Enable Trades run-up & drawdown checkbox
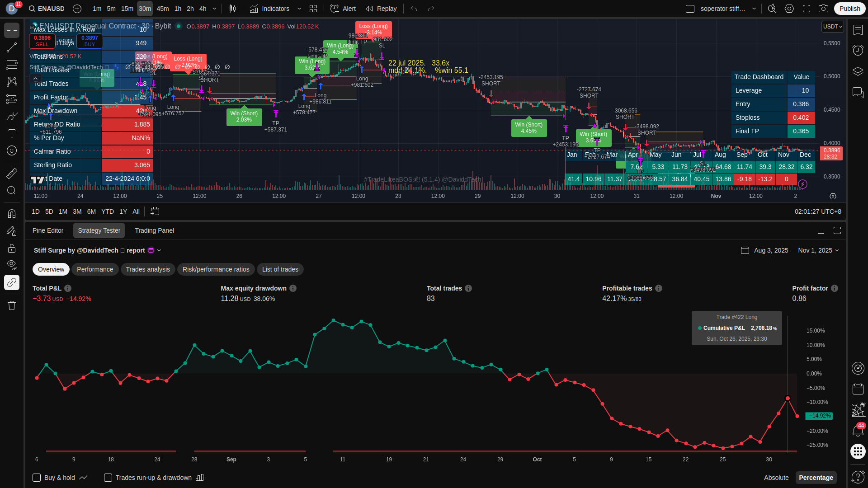This screenshot has width=868, height=488. pyautogui.click(x=108, y=478)
